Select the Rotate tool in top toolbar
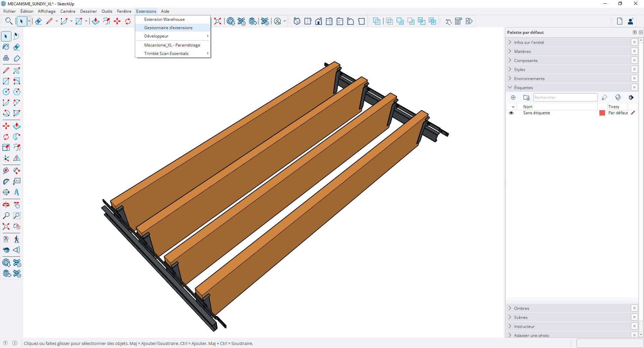 point(128,21)
